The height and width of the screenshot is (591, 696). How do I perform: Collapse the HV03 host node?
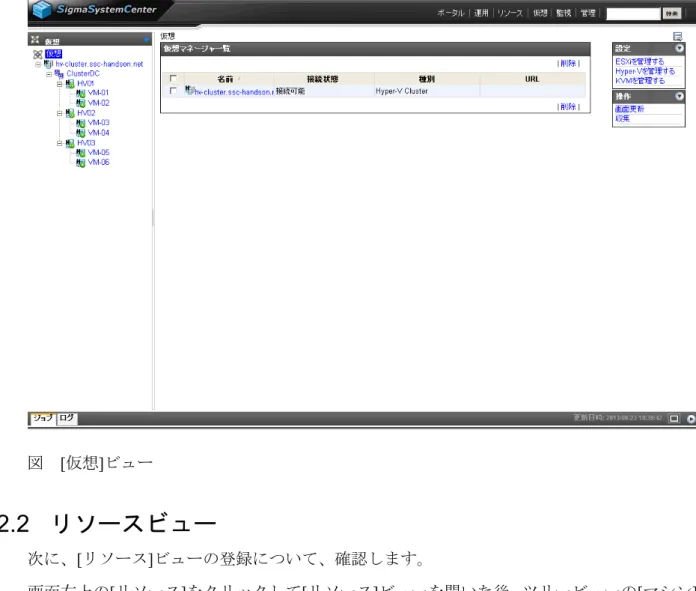click(59, 143)
